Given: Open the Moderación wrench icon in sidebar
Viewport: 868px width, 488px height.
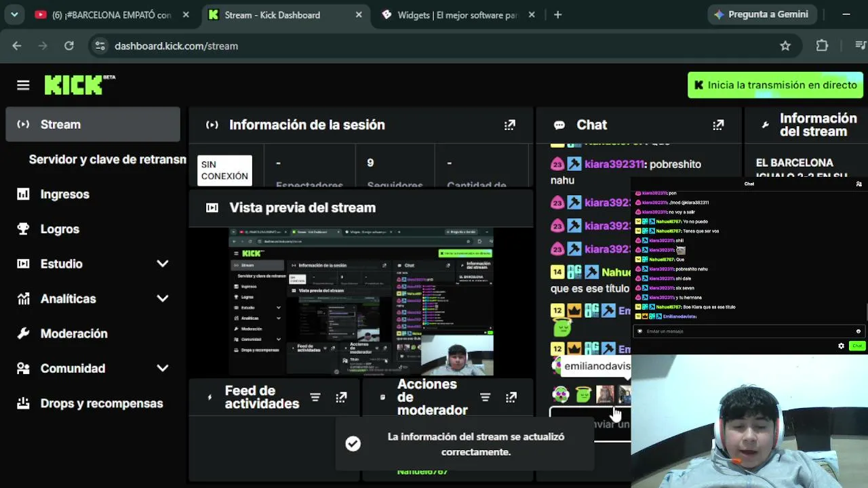Looking at the screenshot, I should pyautogui.click(x=23, y=333).
